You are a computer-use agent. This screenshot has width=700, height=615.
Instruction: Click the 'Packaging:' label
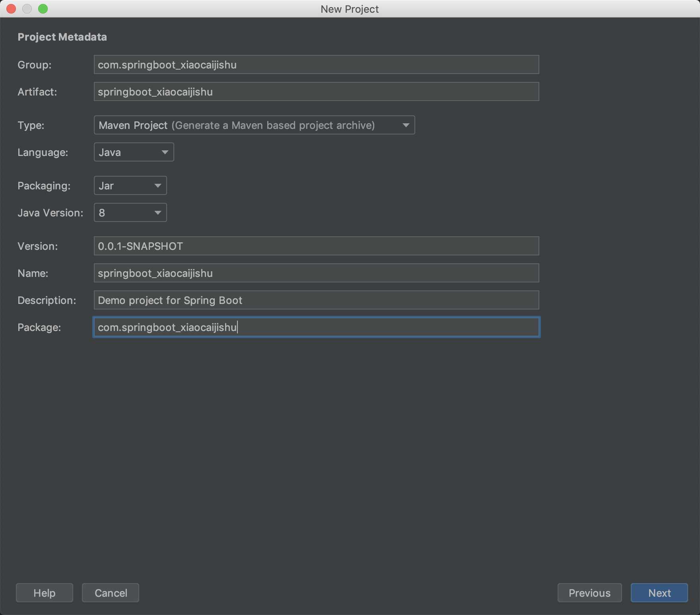[x=44, y=186]
